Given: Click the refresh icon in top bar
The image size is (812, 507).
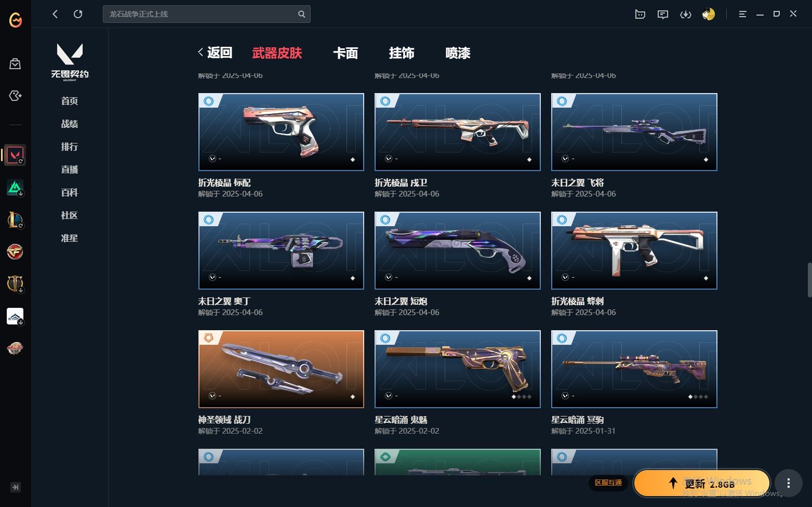Looking at the screenshot, I should pyautogui.click(x=78, y=14).
